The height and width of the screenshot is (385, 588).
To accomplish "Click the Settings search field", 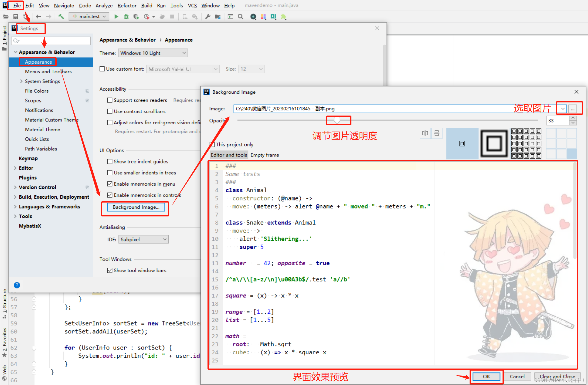I will 51,41.
